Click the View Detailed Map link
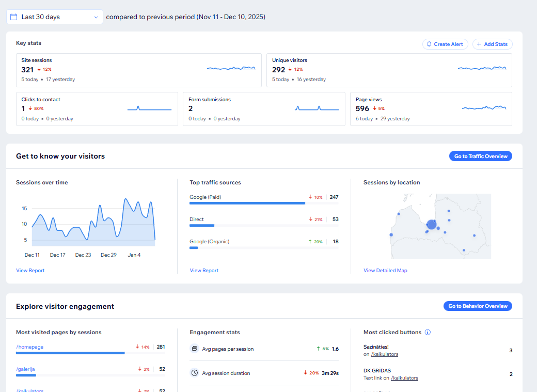This screenshot has height=392, width=537. 385,271
